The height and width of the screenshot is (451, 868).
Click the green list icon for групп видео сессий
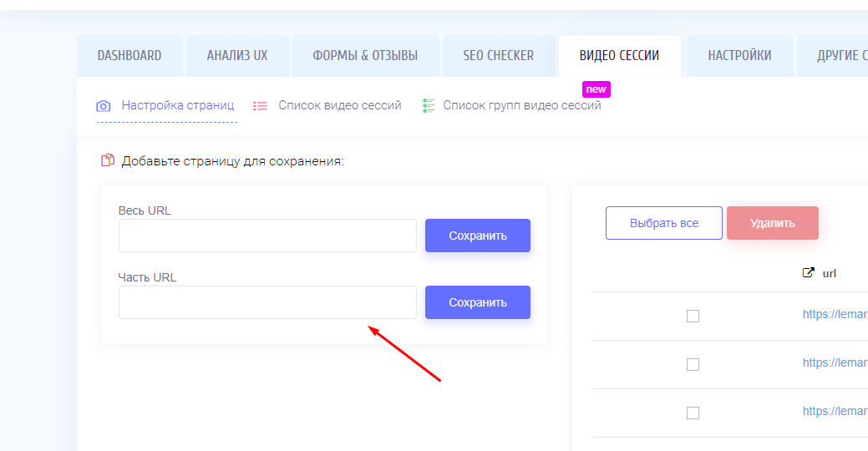[x=429, y=106]
